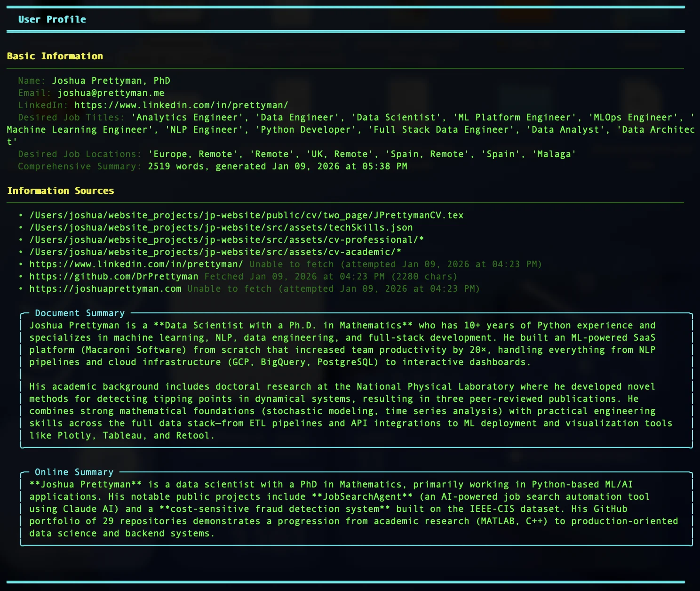The image size is (700, 591).
Task: Open the LinkedIn URL under Basic Information
Action: [181, 105]
